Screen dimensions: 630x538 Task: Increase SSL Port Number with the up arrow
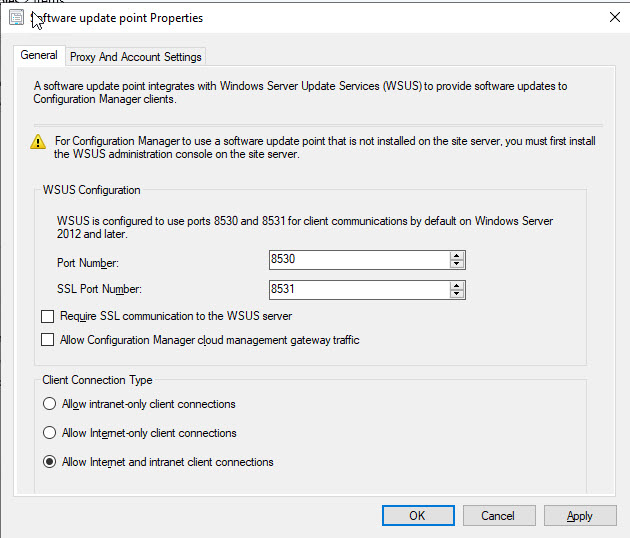coord(457,285)
